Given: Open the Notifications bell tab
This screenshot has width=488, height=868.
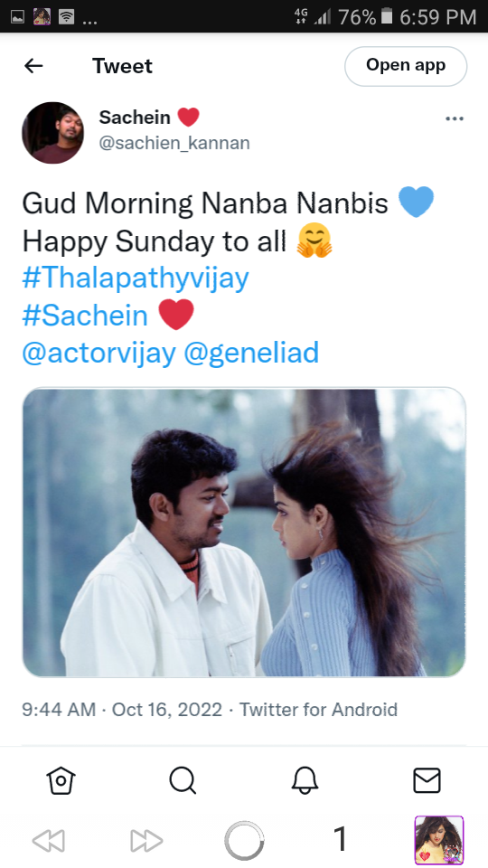Looking at the screenshot, I should [x=305, y=781].
